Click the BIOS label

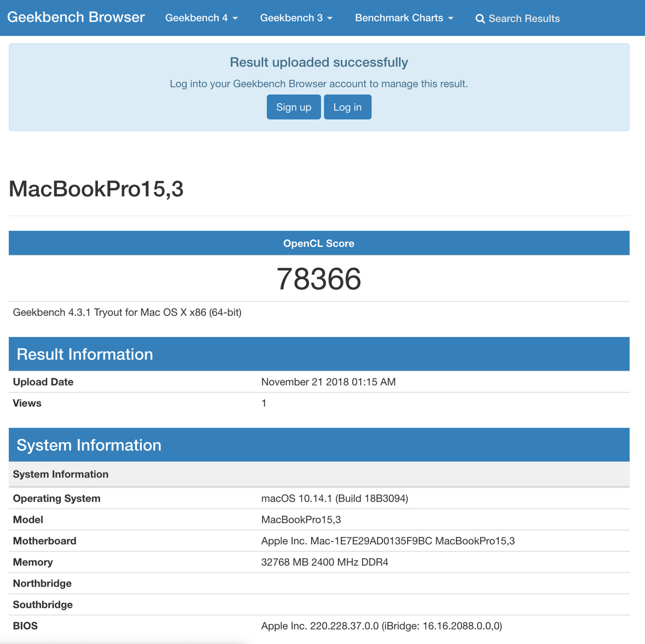click(25, 626)
